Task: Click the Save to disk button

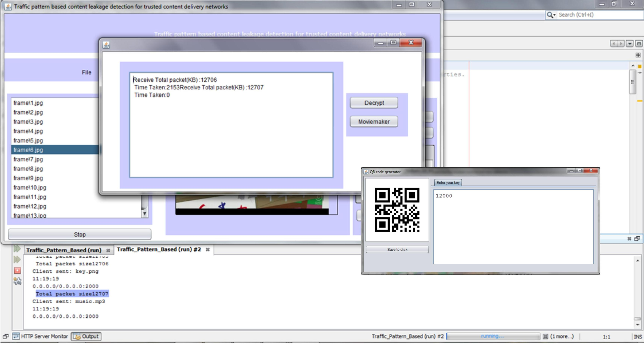Action: pyautogui.click(x=397, y=249)
